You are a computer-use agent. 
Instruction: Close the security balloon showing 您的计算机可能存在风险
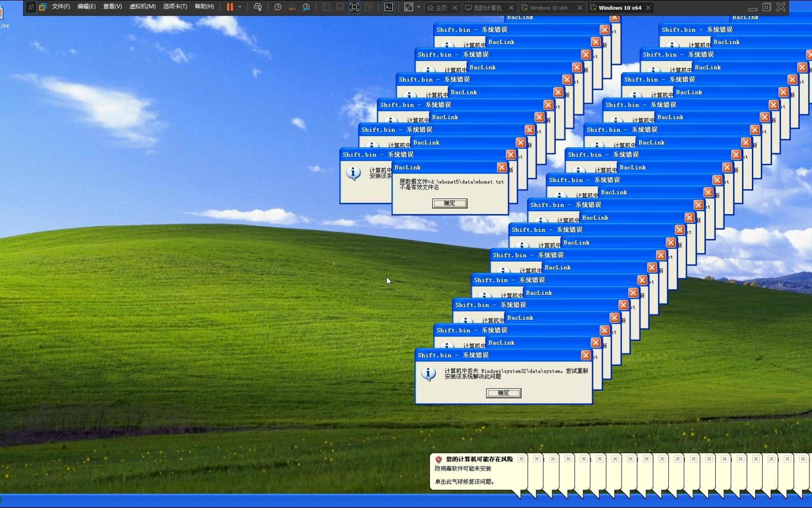521,459
